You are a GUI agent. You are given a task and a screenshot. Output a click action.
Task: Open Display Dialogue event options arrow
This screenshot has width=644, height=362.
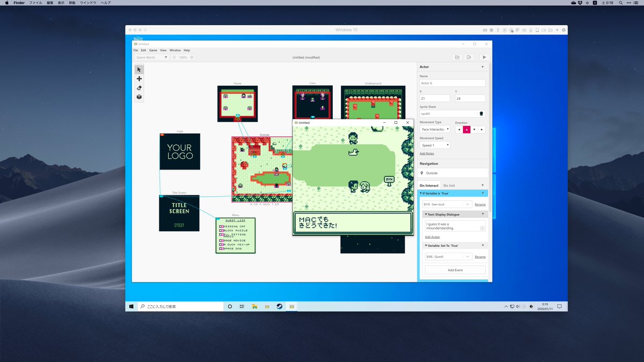click(x=482, y=215)
